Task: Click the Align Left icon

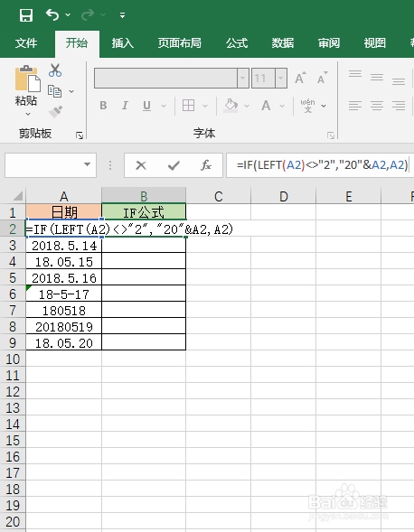Action: 355,106
